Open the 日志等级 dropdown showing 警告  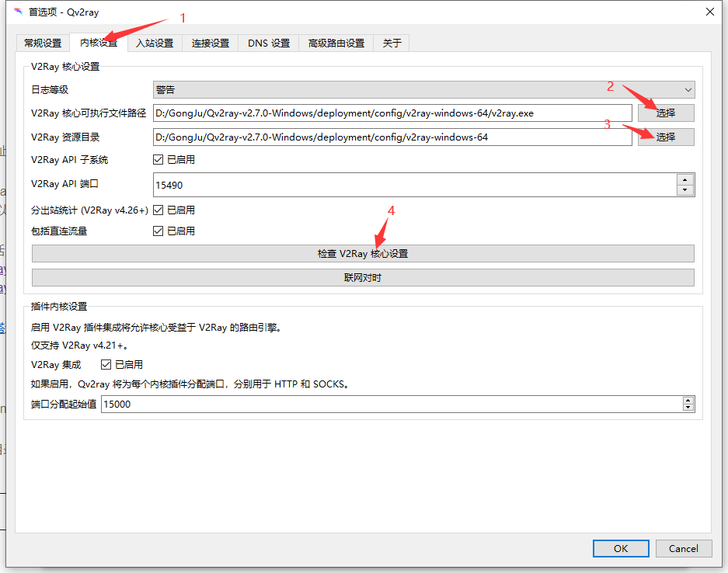(424, 89)
